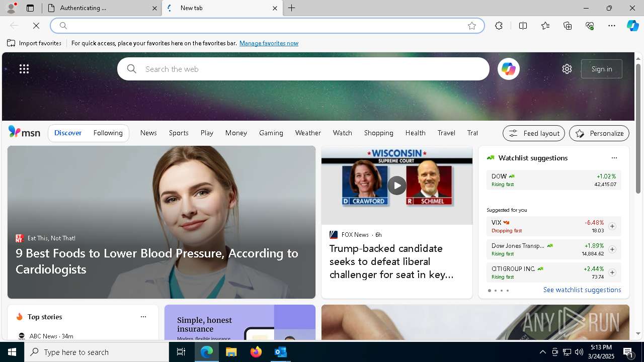The image size is (644, 362).
Task: Select the Discover feed tab
Action: pyautogui.click(x=68, y=133)
